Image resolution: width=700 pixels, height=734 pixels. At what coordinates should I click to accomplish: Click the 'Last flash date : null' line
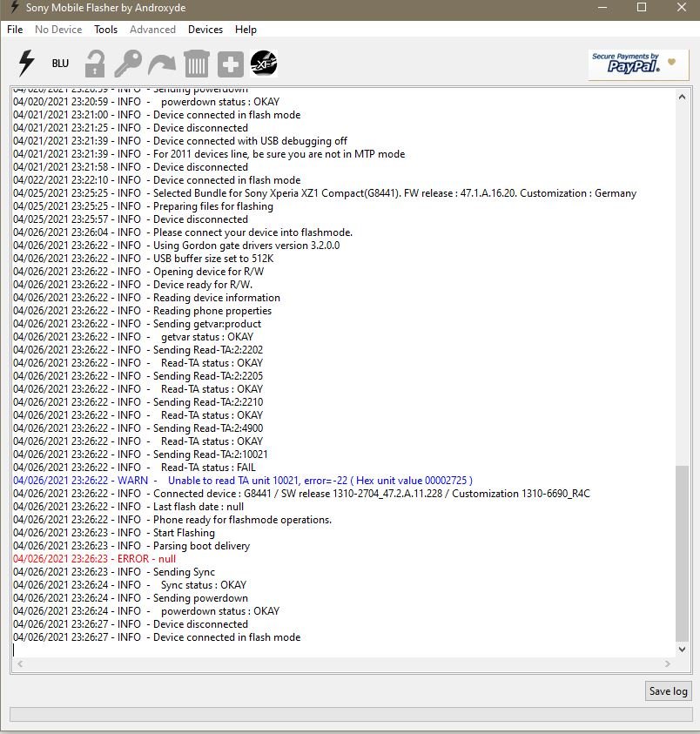click(x=128, y=507)
